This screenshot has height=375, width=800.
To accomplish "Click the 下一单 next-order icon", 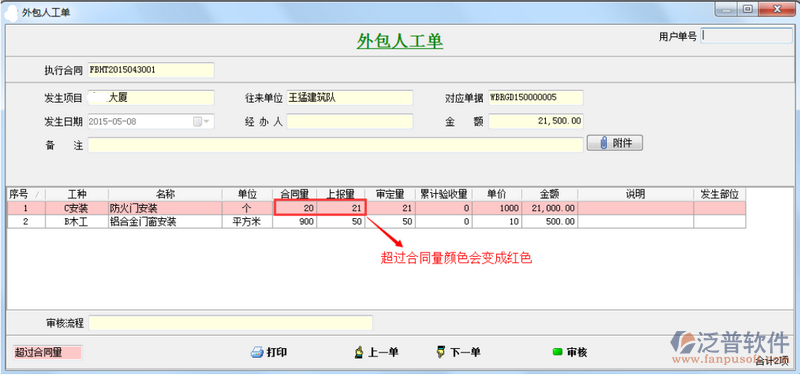I will [x=441, y=352].
